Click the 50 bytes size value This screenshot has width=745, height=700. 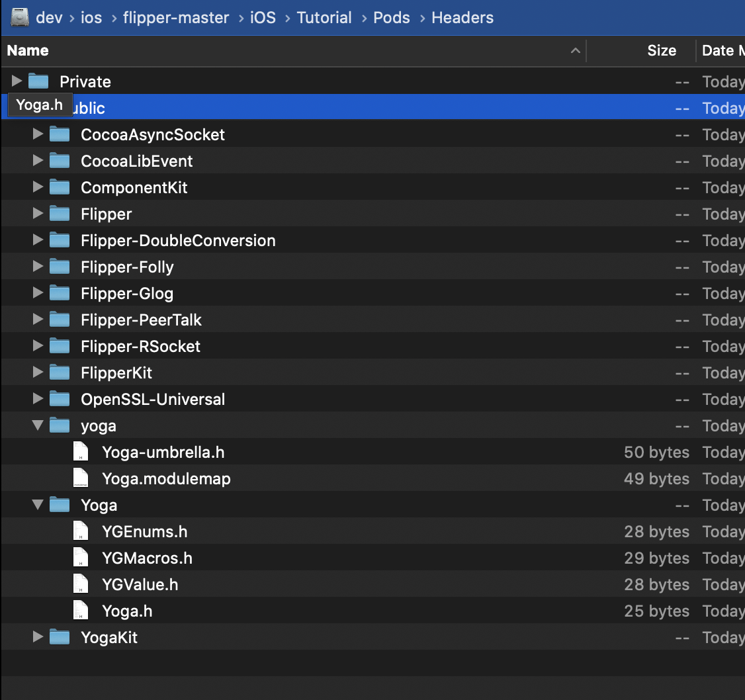pyautogui.click(x=656, y=452)
